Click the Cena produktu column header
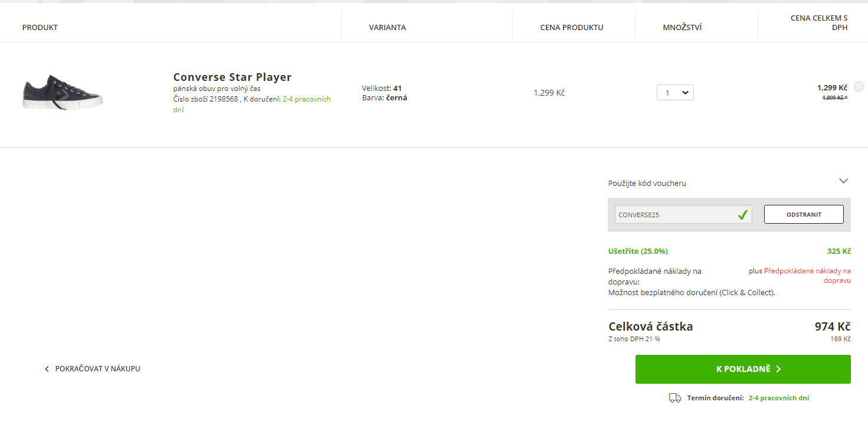This screenshot has width=868, height=428. click(571, 28)
